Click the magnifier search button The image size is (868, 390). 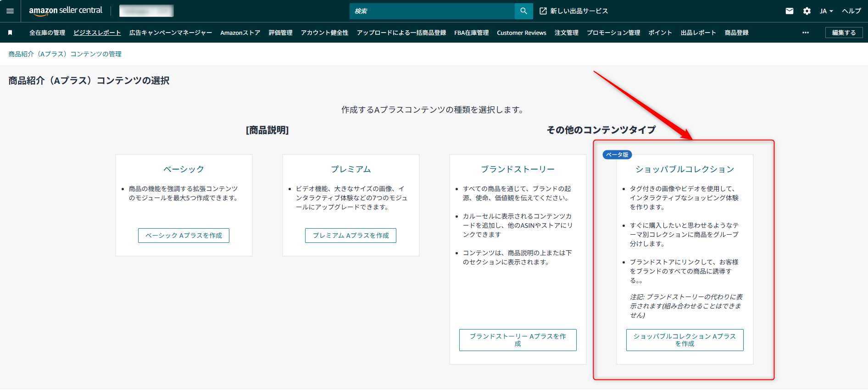click(523, 11)
